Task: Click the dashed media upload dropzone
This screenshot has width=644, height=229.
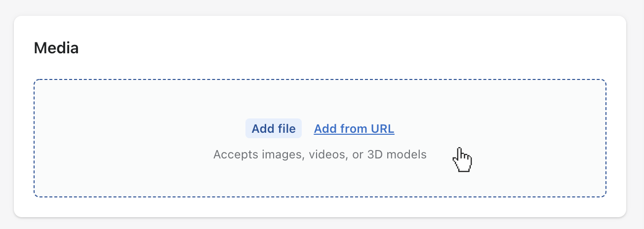Action: point(320,138)
